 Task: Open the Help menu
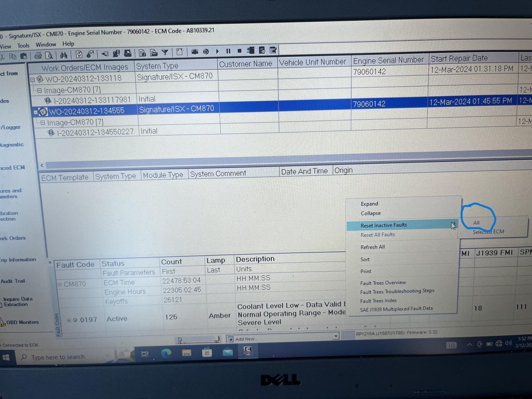(68, 44)
